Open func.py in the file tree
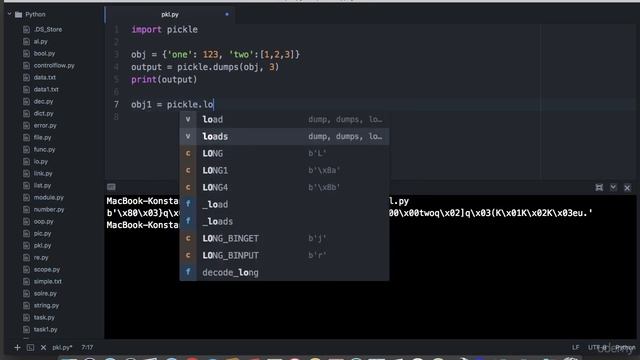 point(44,149)
